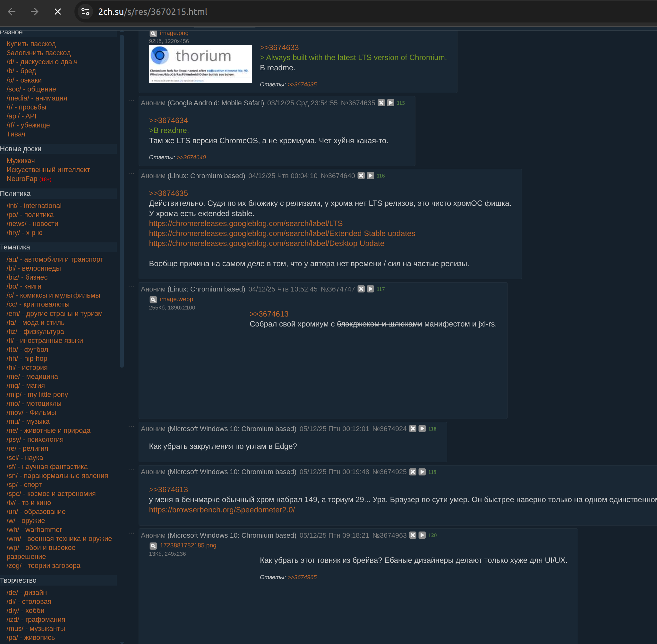Click the browser forward arrow
This screenshot has width=657, height=644.
(34, 12)
